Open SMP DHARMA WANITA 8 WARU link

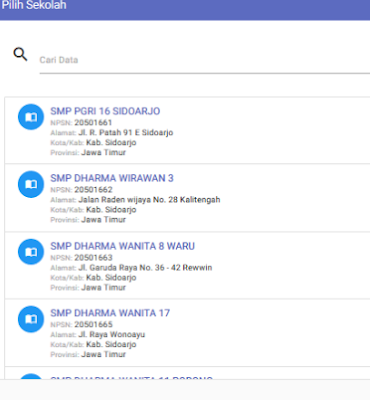(x=123, y=246)
